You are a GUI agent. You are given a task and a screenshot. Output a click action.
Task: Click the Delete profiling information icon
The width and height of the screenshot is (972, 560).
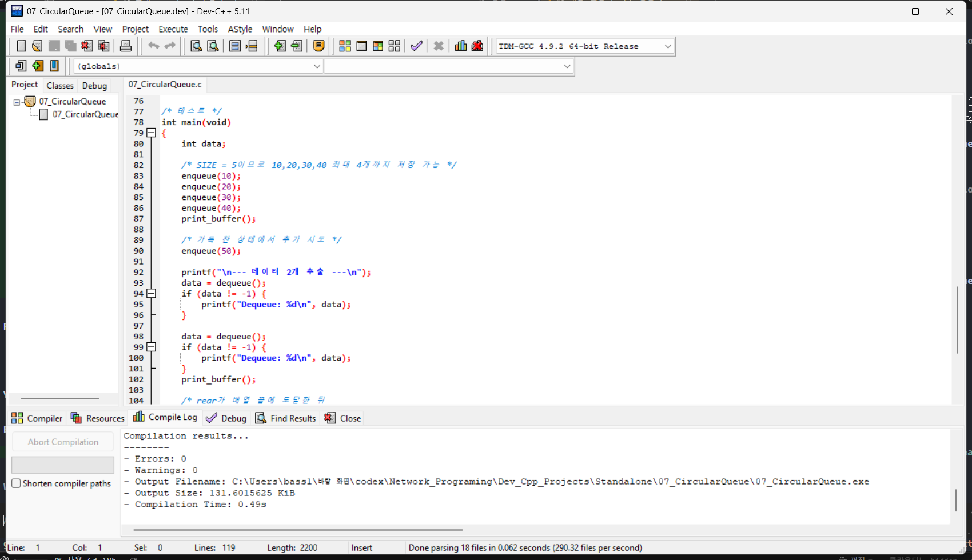[477, 46]
